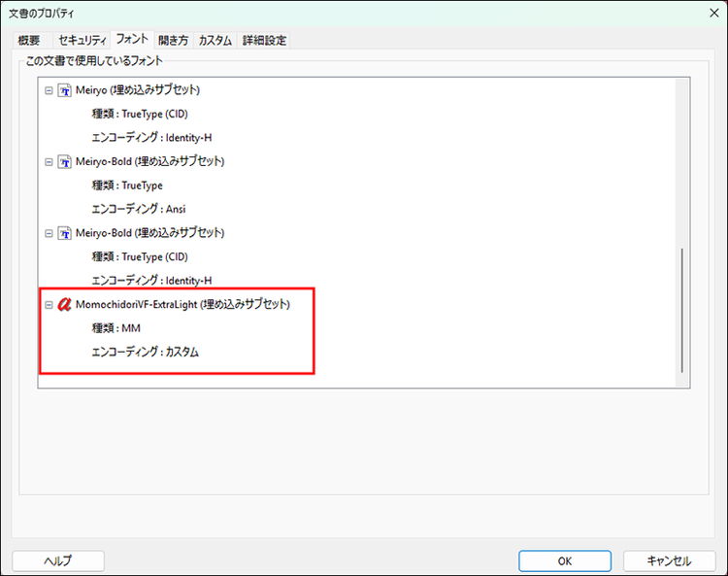Screen dimensions: 728x576
Task: Select the MomochidoriVF-ExtraLight (埋め込みサブセット) row
Action: [182, 304]
